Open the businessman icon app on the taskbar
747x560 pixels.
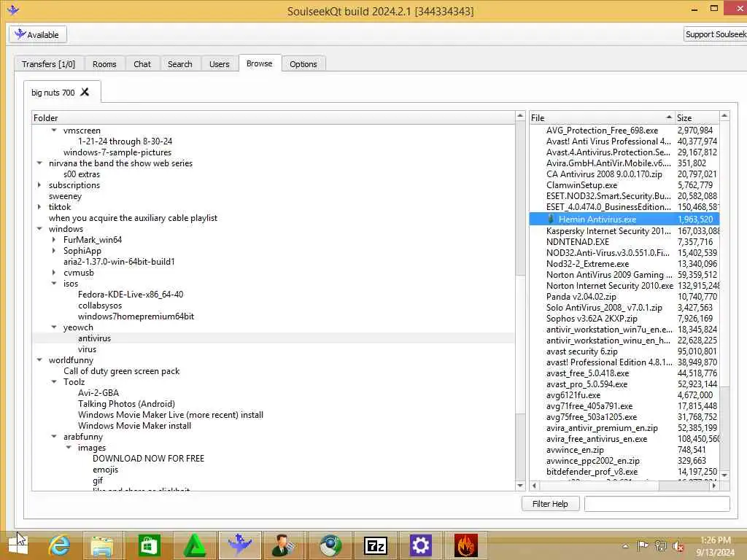click(x=284, y=545)
